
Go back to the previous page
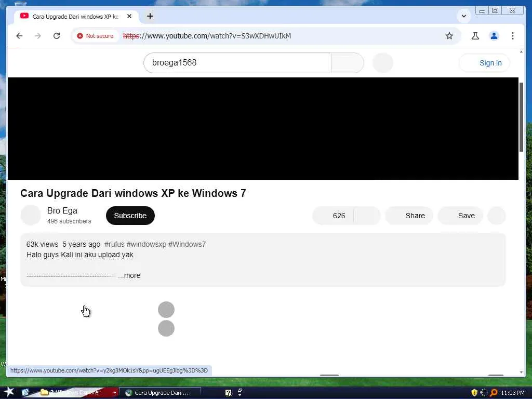[x=19, y=36]
